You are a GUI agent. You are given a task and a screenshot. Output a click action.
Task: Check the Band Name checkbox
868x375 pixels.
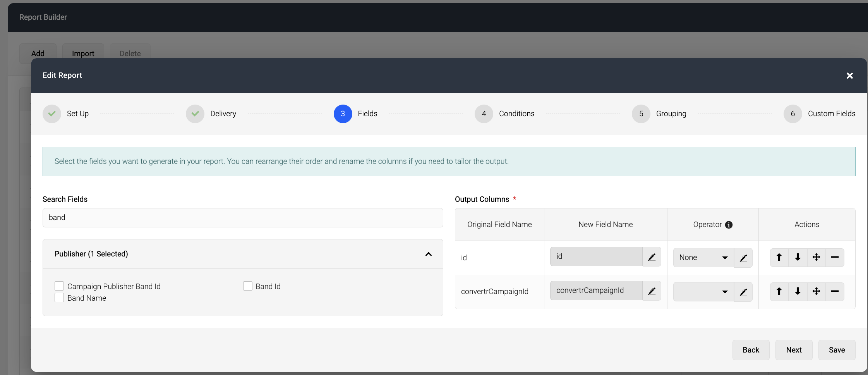coord(59,298)
